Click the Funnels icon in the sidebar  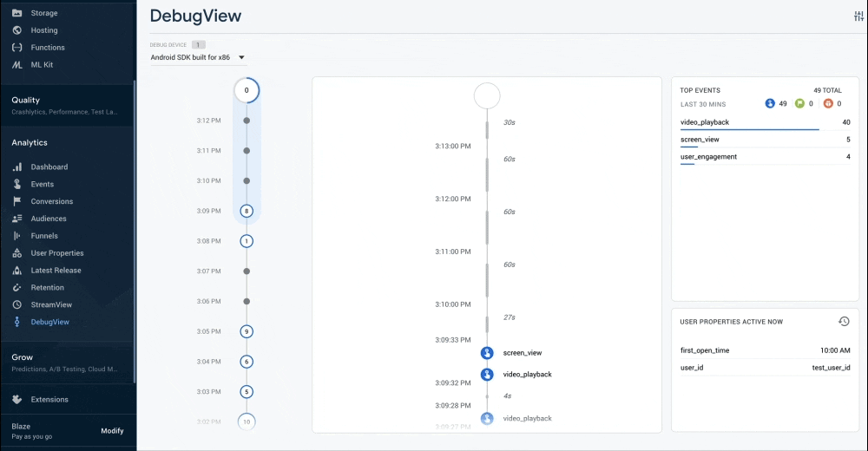tap(16, 236)
